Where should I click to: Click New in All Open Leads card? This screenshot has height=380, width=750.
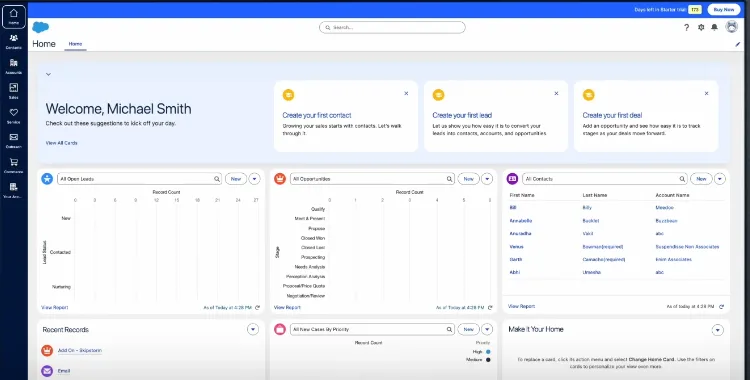point(236,179)
